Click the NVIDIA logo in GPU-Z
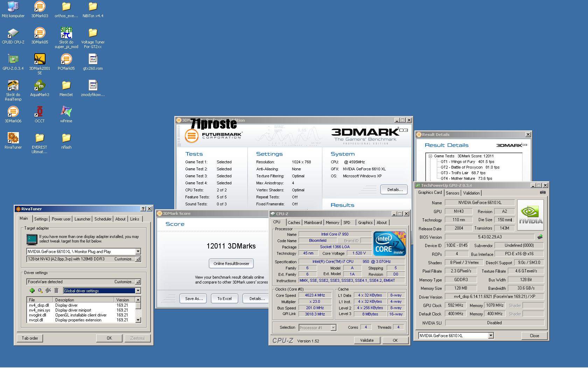 click(x=531, y=215)
